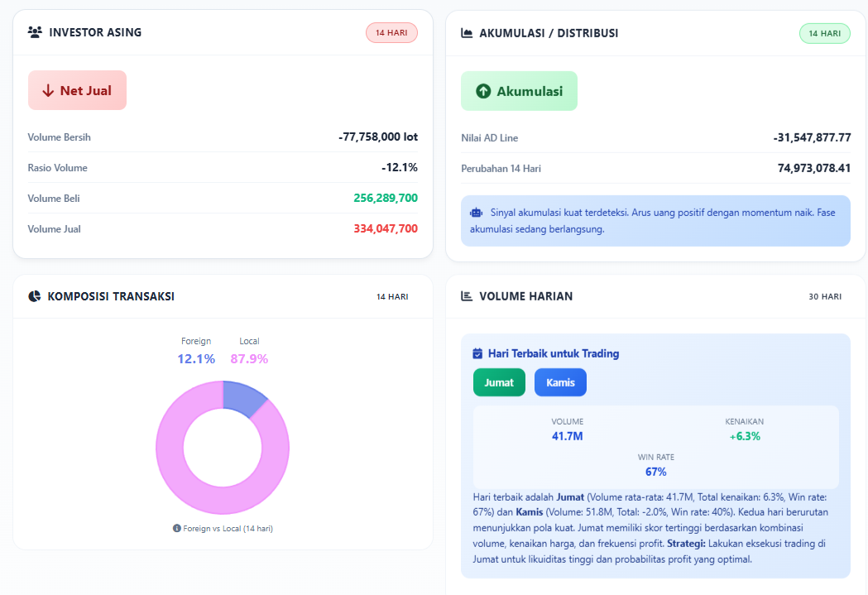Click the down arrow icon in Net Jual

point(48,90)
